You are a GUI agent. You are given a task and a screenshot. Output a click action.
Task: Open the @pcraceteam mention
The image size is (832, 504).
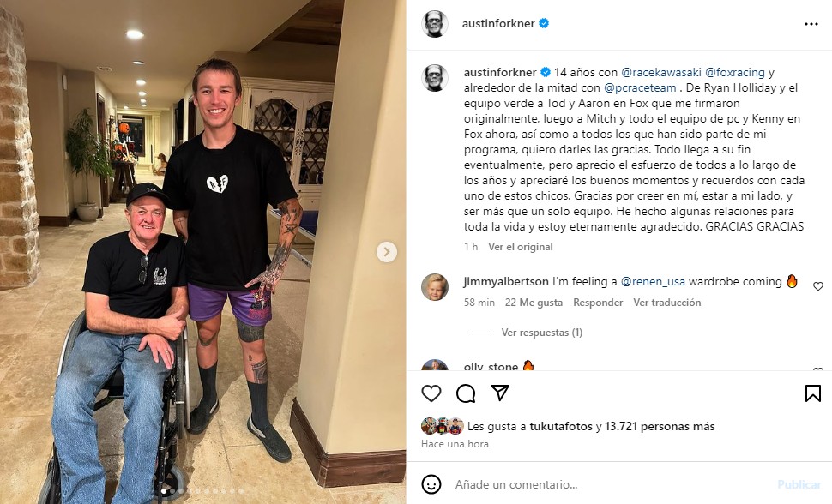pyautogui.click(x=640, y=87)
